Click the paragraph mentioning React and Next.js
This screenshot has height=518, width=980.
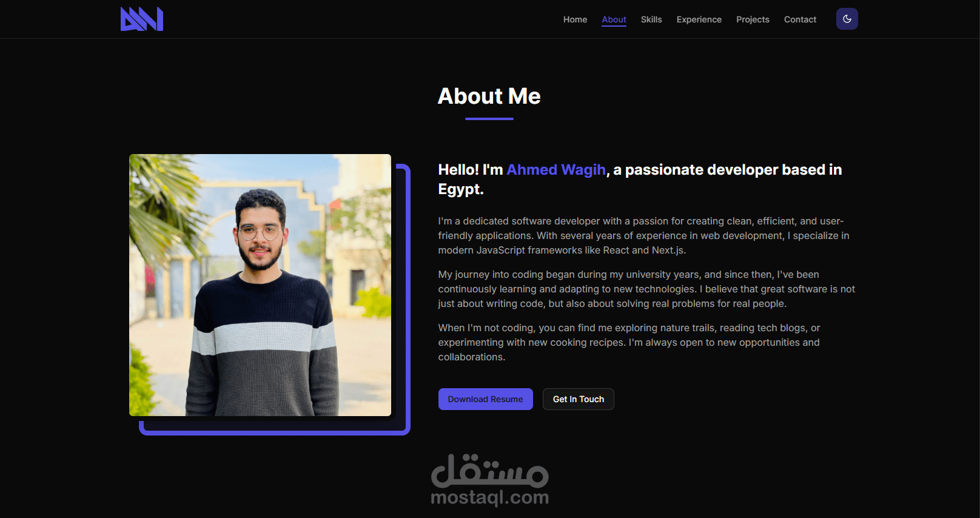643,235
